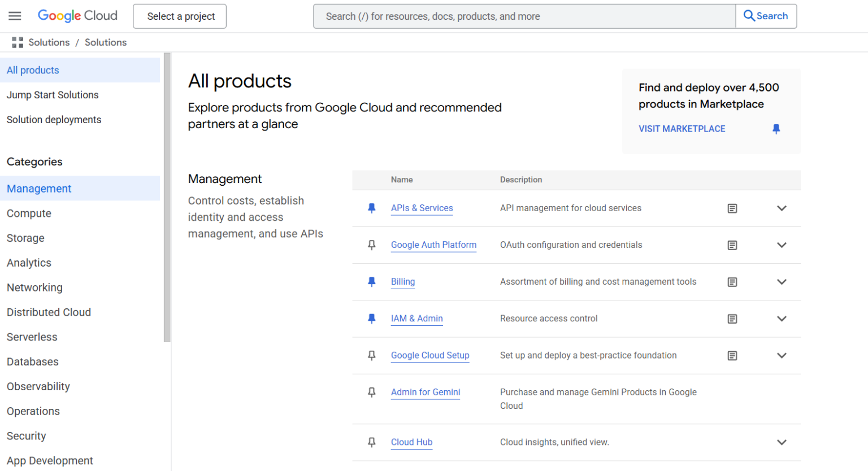Expand details for the Billing row
This screenshot has height=471, width=868.
click(x=782, y=282)
